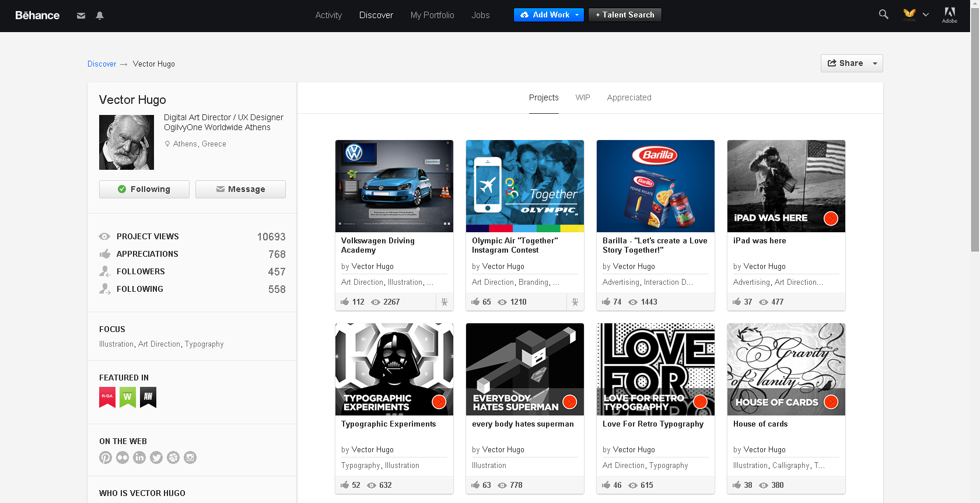Follow the Discover breadcrumb link
Image resolution: width=980 pixels, height=503 pixels.
tap(101, 64)
